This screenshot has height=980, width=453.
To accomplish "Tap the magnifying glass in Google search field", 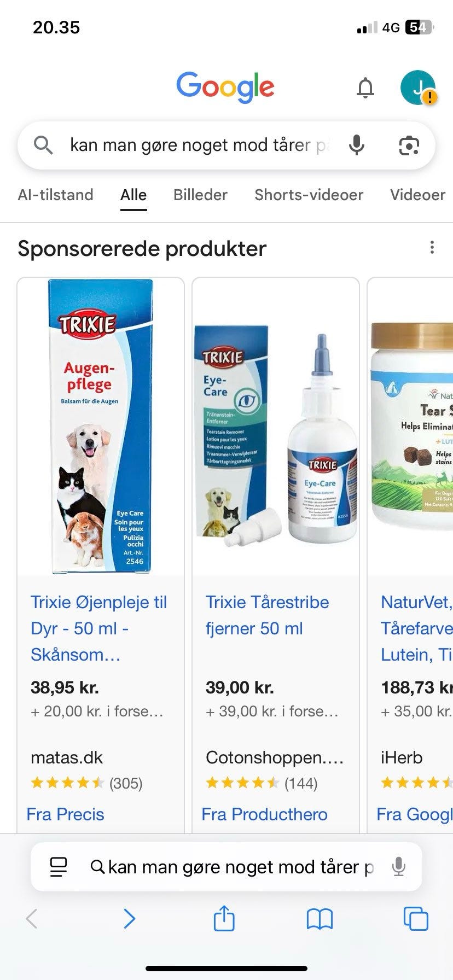I will pos(43,145).
